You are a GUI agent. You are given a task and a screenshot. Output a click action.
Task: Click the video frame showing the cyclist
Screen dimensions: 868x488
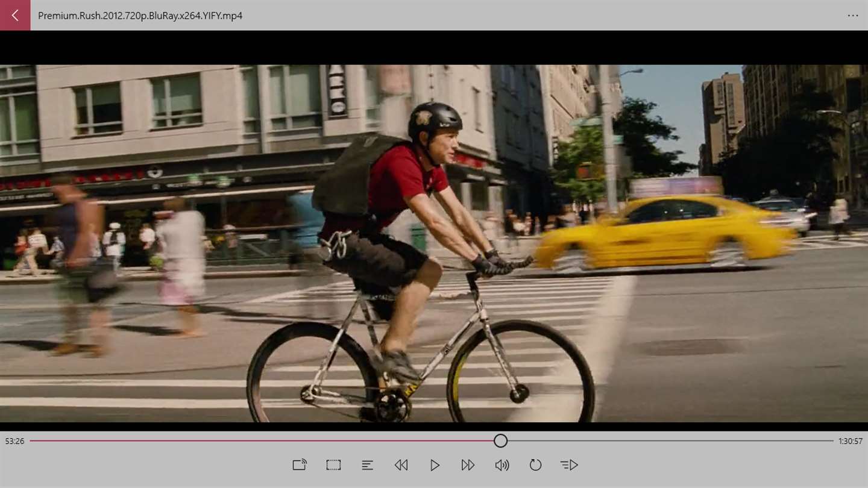point(434,243)
